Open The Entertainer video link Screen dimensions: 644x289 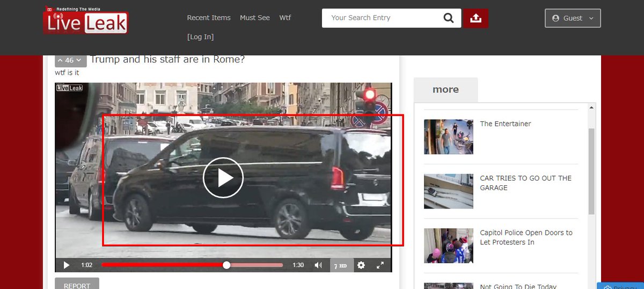pos(506,124)
